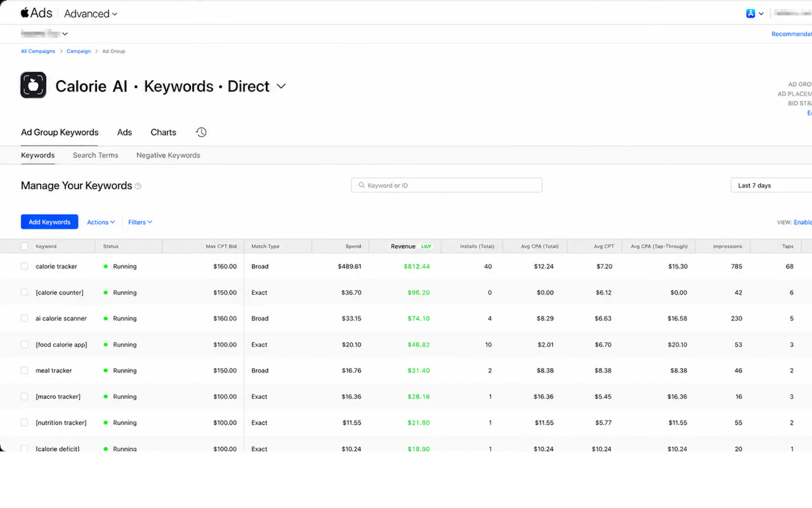The image size is (812, 508).
Task: Go to All Campaigns breadcrumb
Action: [38, 51]
